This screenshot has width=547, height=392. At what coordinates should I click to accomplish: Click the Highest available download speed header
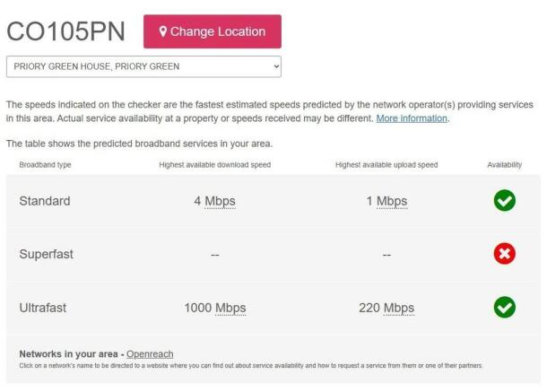click(215, 165)
